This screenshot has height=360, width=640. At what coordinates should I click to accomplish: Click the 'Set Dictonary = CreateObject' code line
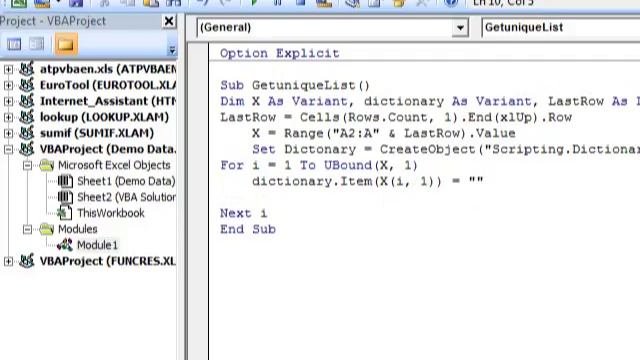coord(446,149)
